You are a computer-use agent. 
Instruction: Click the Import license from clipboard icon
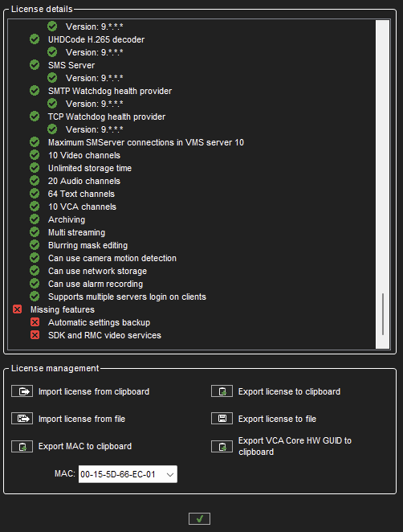22,391
